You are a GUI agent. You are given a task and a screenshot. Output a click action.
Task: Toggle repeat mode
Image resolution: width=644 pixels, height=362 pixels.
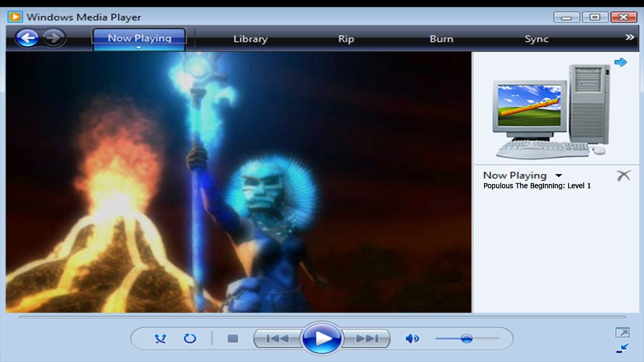190,338
